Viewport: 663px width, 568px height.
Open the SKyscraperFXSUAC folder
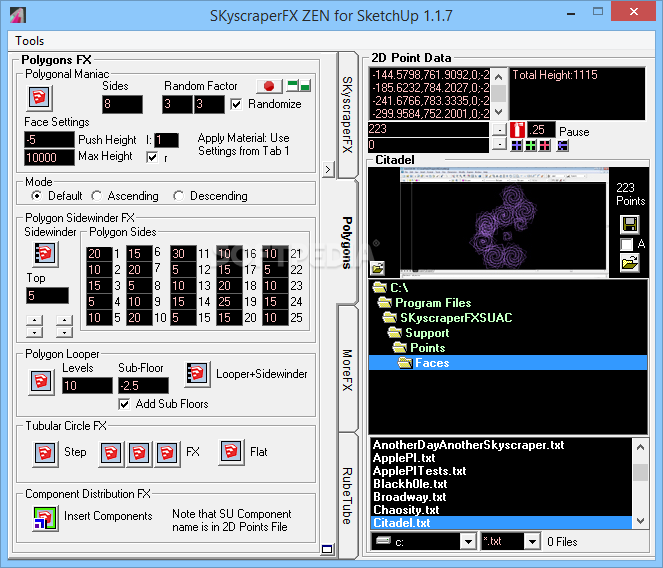tap(447, 318)
